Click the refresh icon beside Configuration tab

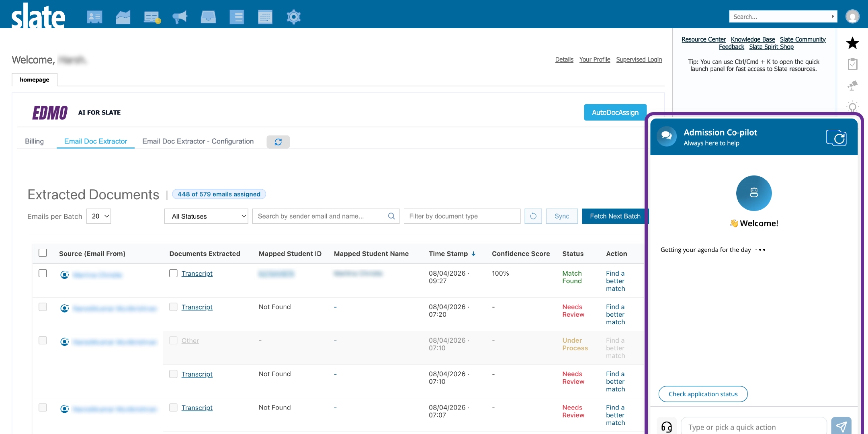pyautogui.click(x=278, y=142)
